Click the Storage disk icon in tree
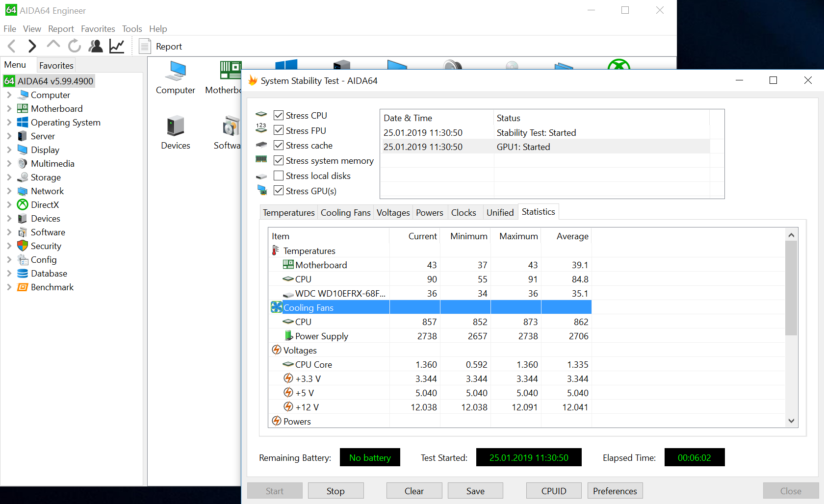Image resolution: width=824 pixels, height=504 pixels. [x=23, y=177]
